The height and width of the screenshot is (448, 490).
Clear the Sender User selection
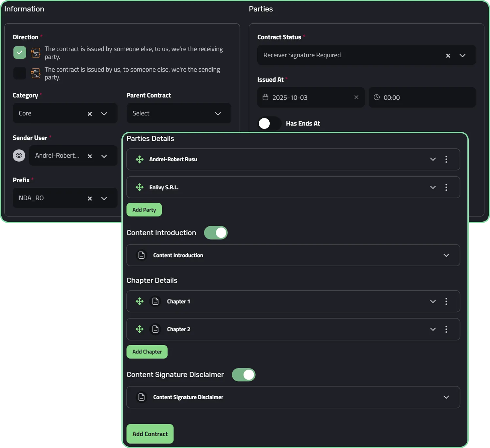(90, 156)
